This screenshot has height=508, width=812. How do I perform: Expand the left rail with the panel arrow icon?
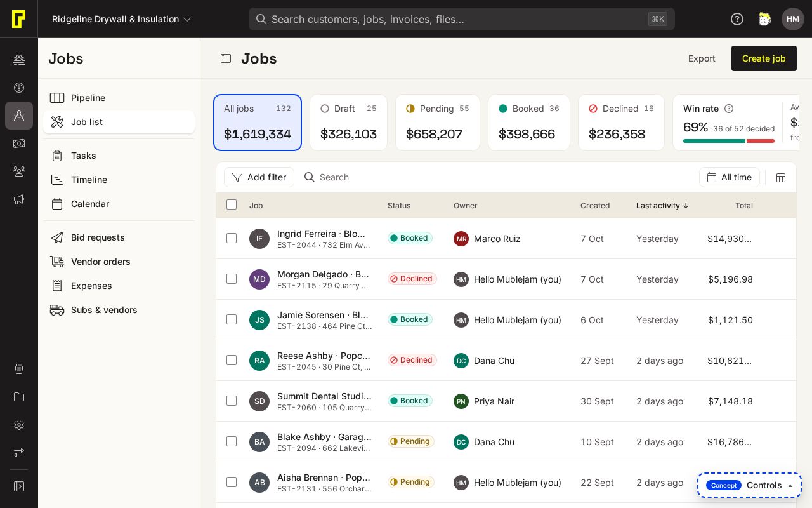tap(19, 486)
